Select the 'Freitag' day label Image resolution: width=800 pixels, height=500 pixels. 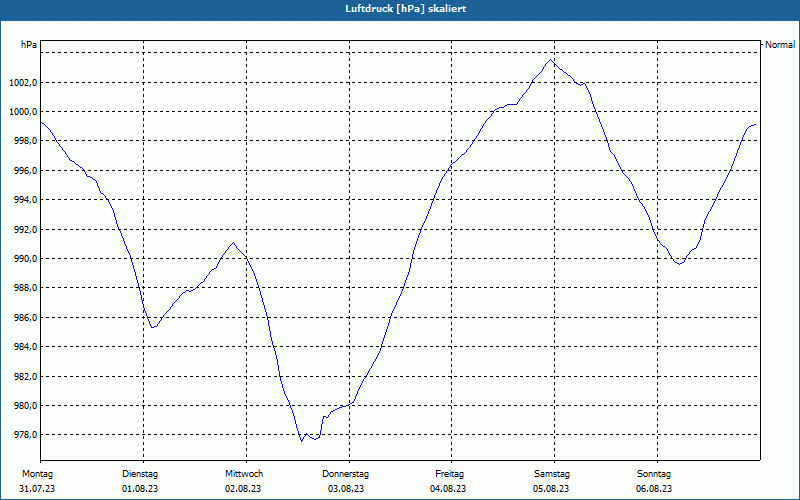click(449, 474)
